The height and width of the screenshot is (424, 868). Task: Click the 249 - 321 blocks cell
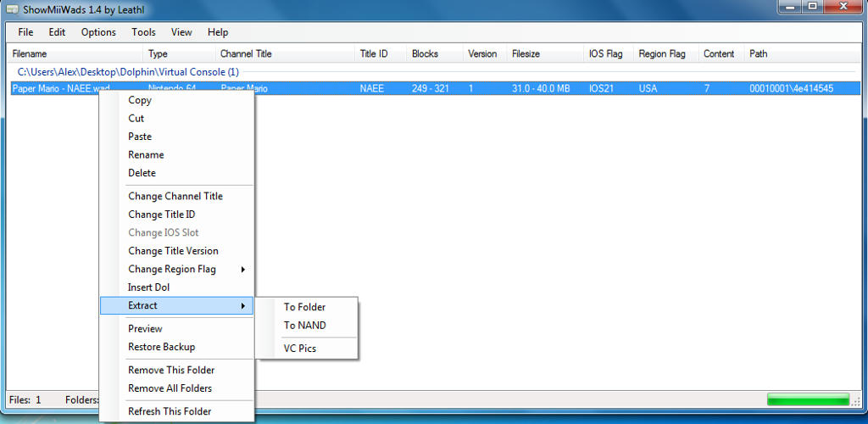tap(430, 88)
